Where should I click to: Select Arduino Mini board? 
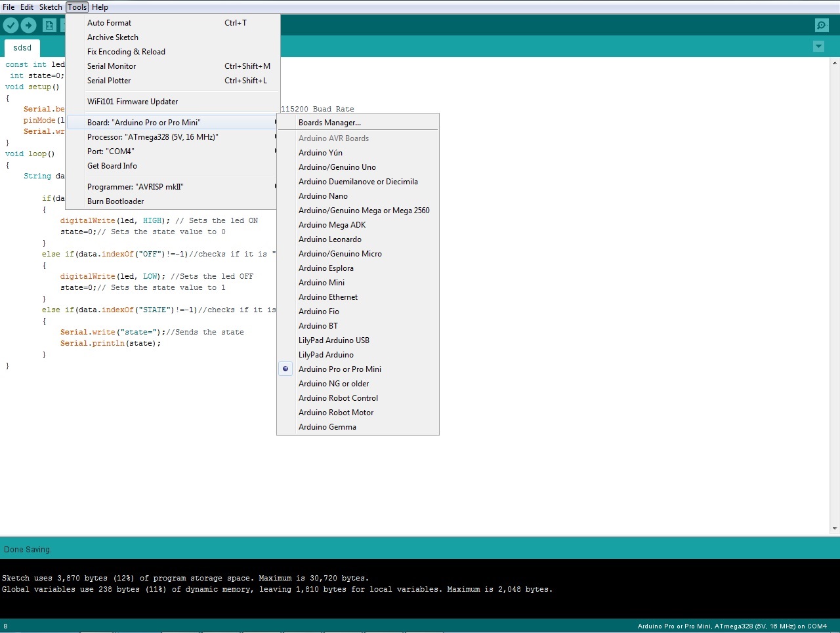[x=358, y=283]
